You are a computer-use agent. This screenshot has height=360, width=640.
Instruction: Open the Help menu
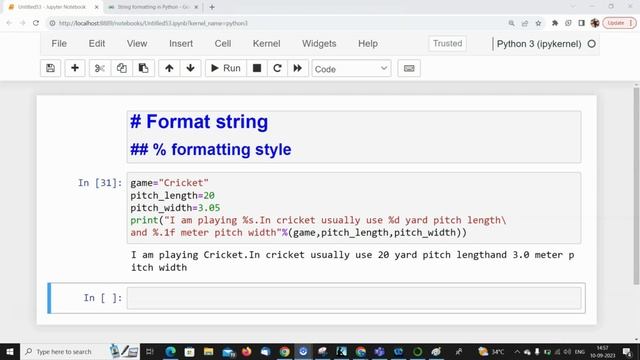368,44
